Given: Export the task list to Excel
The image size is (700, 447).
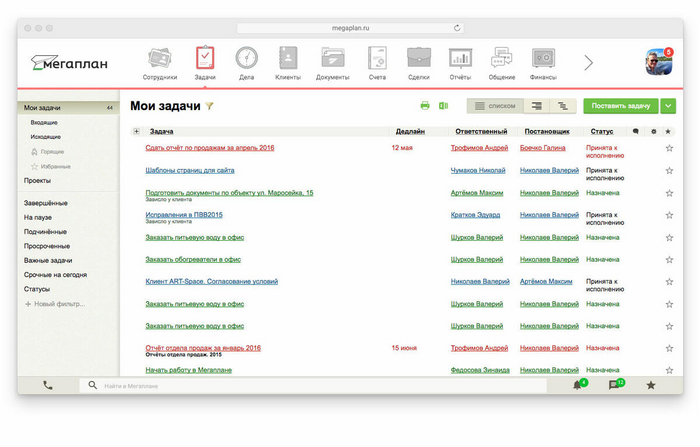Looking at the screenshot, I should (442, 105).
